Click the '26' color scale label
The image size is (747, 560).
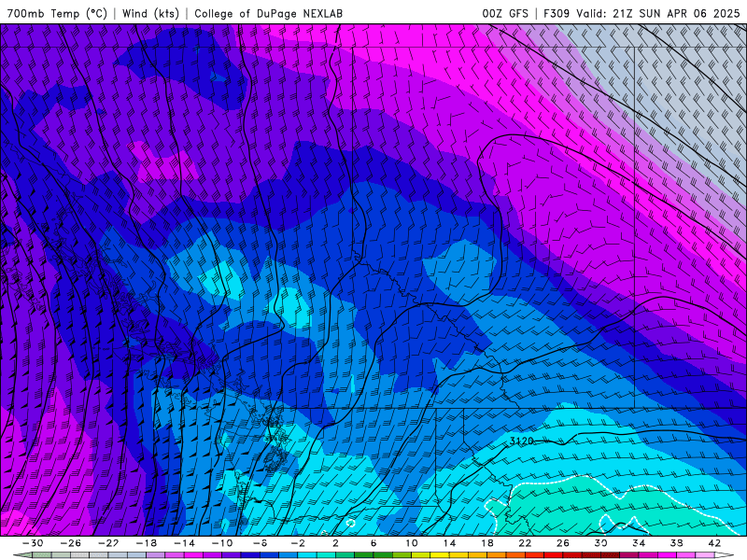[x=563, y=543]
